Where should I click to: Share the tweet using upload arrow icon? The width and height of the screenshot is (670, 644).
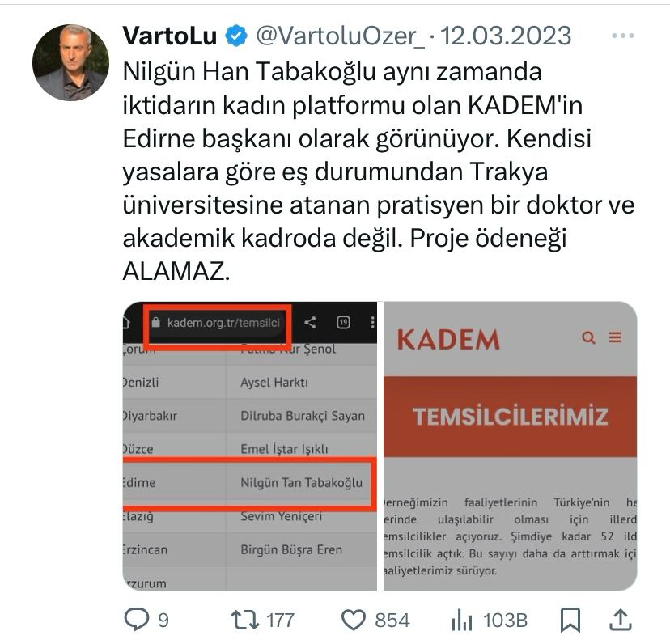tap(621, 620)
